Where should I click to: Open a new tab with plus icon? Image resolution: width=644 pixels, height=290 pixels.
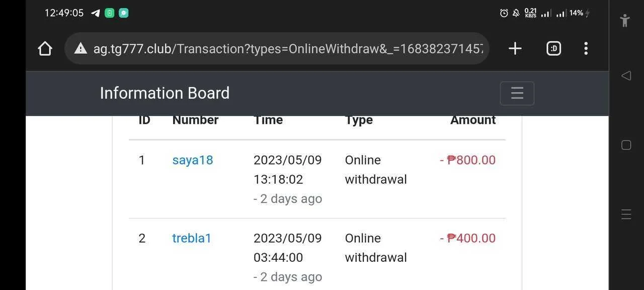point(515,48)
